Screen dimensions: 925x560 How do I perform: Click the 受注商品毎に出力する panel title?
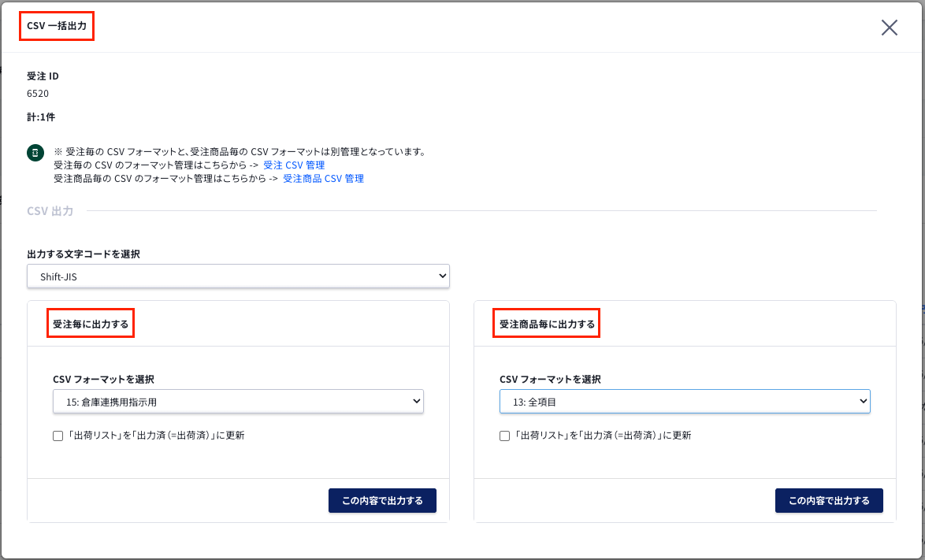(x=548, y=324)
